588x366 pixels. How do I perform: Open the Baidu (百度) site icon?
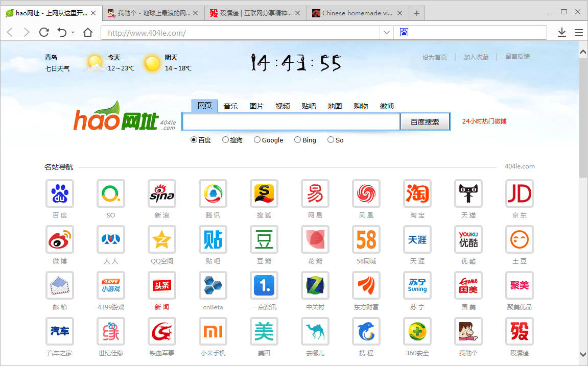click(x=60, y=193)
